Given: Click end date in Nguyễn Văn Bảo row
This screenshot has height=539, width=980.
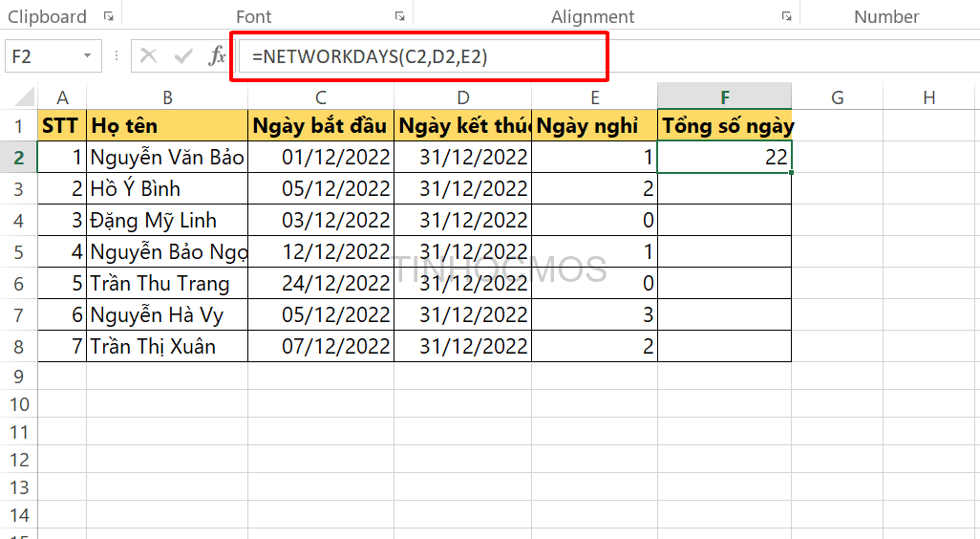Looking at the screenshot, I should pos(462,157).
